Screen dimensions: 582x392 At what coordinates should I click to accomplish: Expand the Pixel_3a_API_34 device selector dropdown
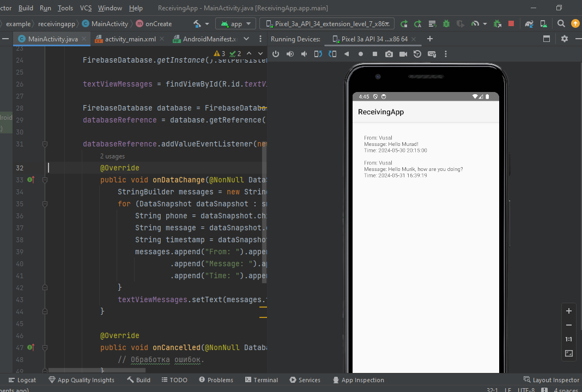point(328,24)
